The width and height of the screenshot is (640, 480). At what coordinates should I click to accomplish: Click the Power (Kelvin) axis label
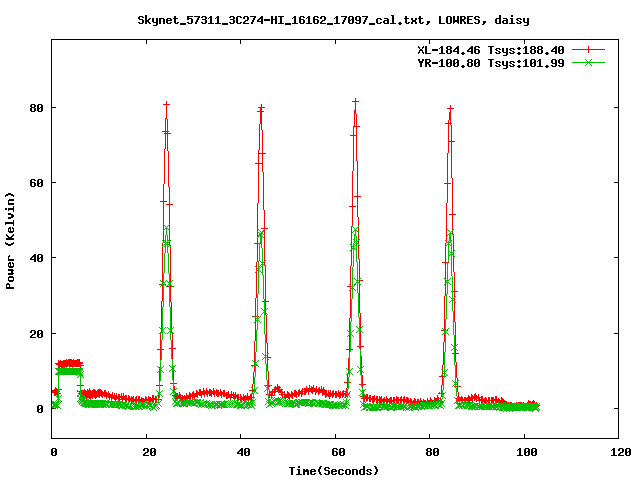[x=10, y=241]
